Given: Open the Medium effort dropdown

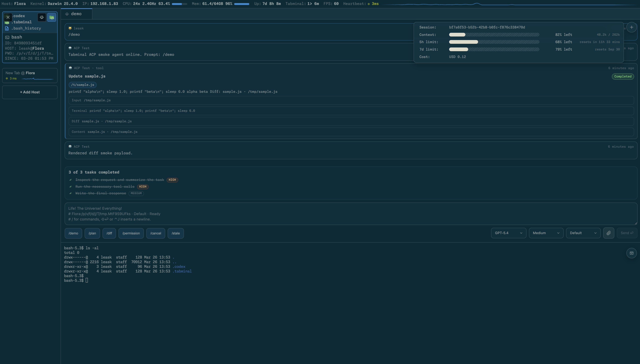Looking at the screenshot, I should [546, 233].
